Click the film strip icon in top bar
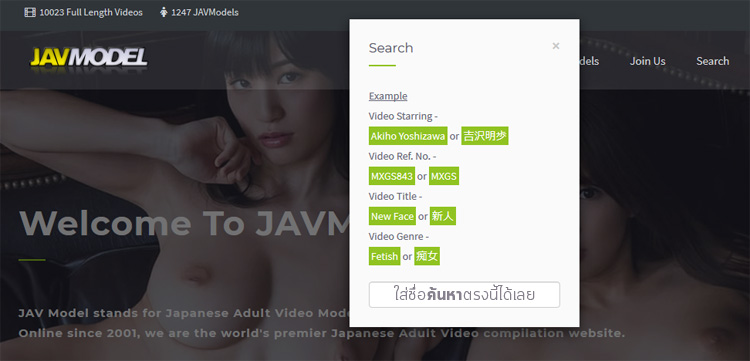This screenshot has height=361, width=750. point(30,12)
